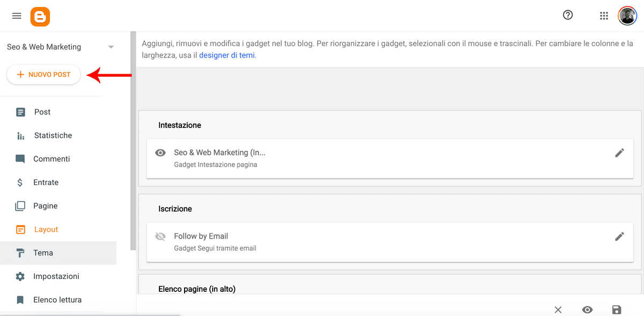
Task: Click the Entrate dollar icon
Action: click(20, 182)
